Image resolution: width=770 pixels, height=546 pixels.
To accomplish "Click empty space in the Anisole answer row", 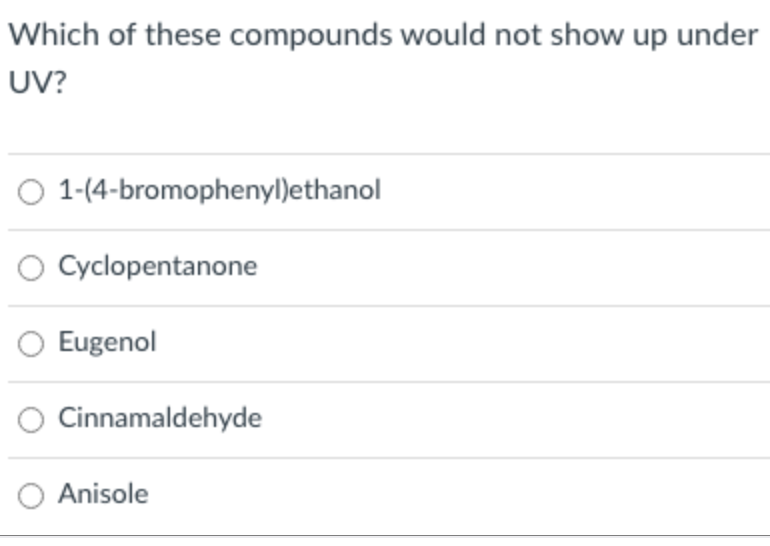I will pos(457,495).
